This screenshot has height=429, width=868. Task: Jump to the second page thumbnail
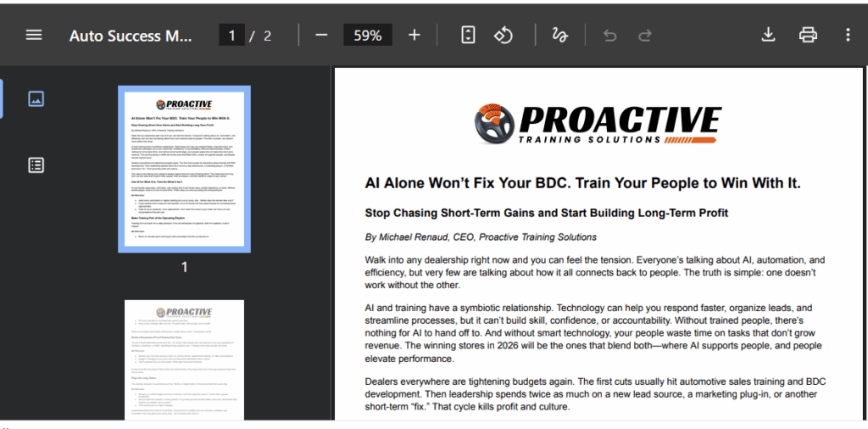(x=184, y=360)
